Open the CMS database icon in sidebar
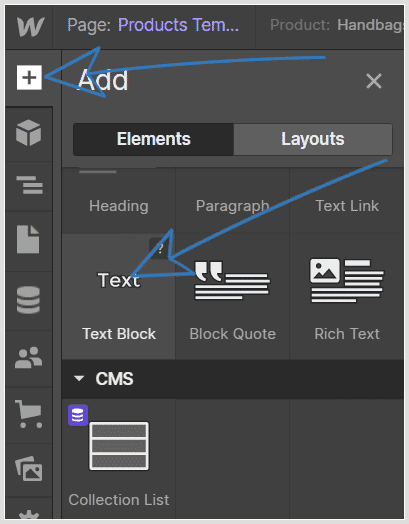Image resolution: width=409 pixels, height=524 pixels. click(x=28, y=300)
